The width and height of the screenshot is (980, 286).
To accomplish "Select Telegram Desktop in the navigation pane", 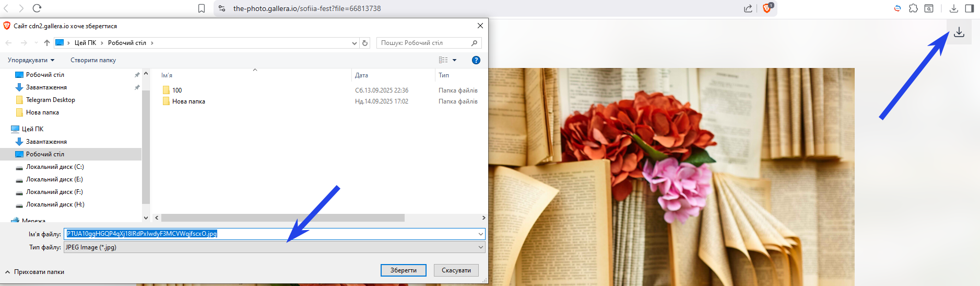I will pos(50,100).
